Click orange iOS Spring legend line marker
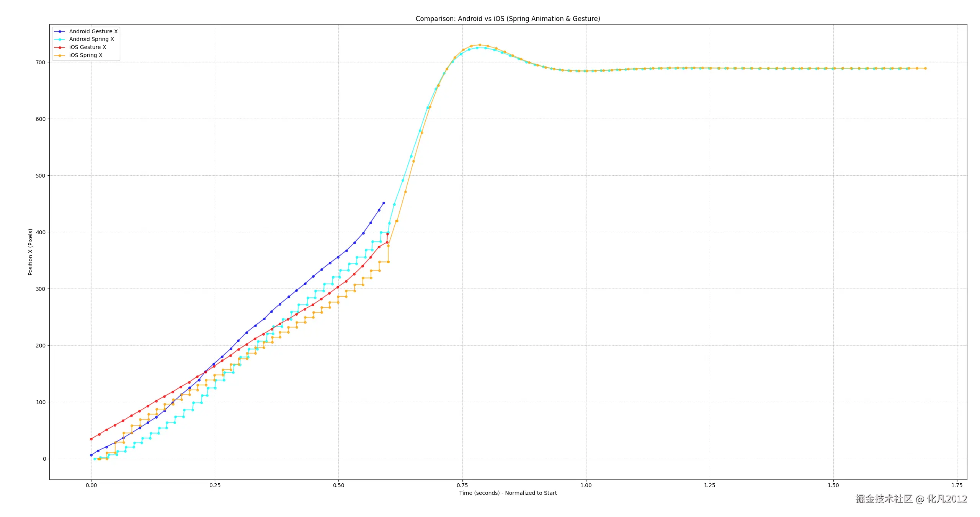This screenshot has height=517, width=980. [60, 55]
